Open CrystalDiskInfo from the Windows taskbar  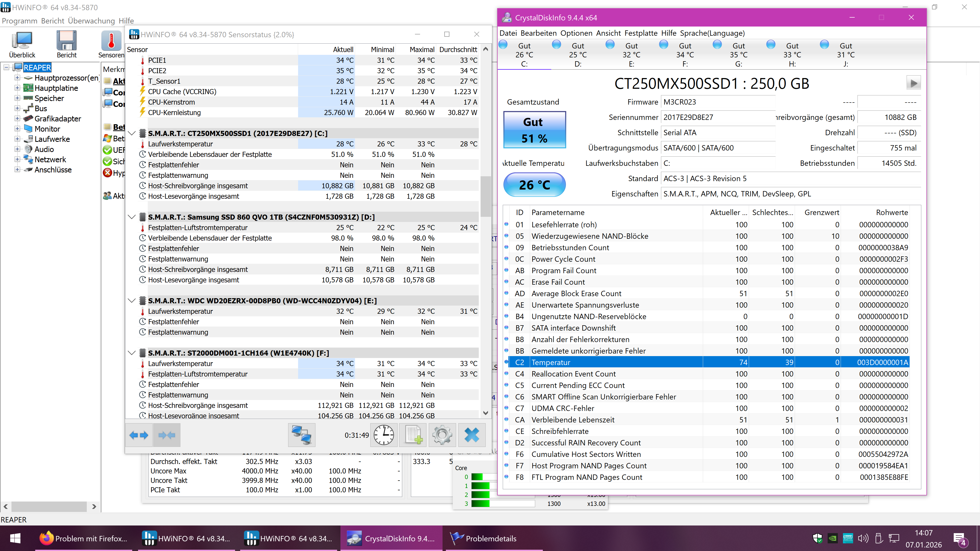click(391, 538)
